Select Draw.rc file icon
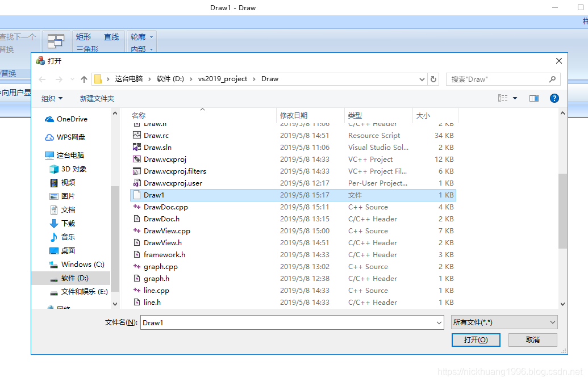The image size is (588, 382). pos(137,135)
